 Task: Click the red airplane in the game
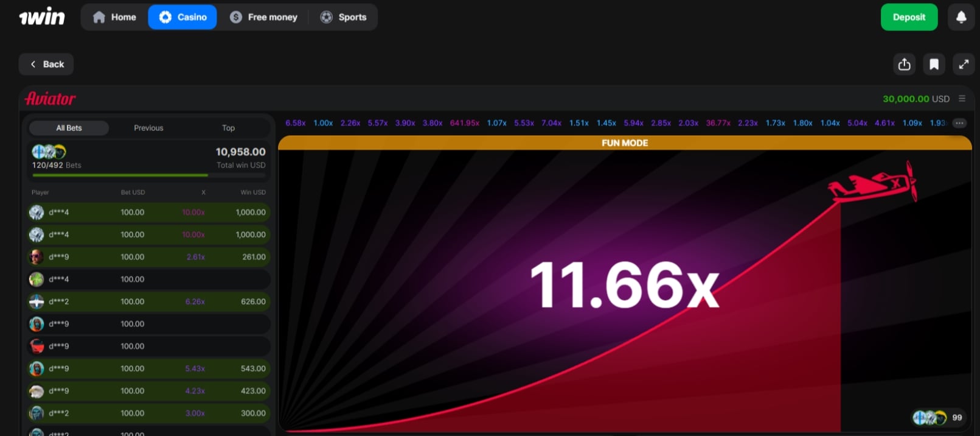[873, 183]
